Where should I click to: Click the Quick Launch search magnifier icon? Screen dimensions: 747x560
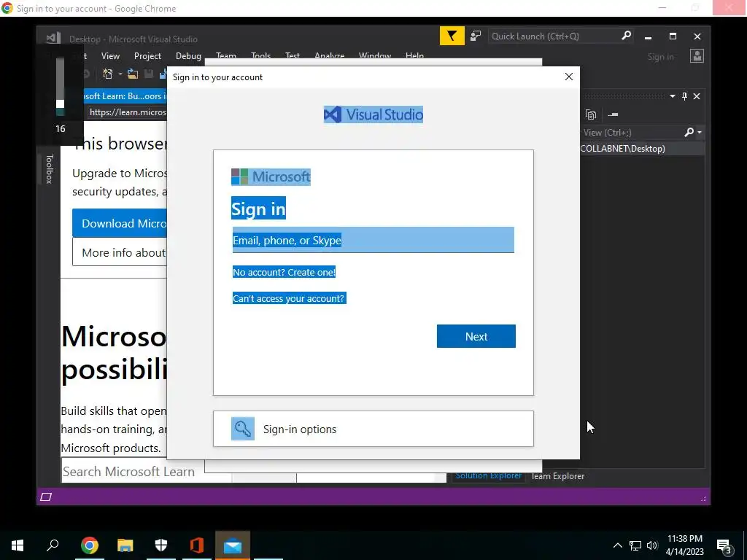click(x=626, y=36)
